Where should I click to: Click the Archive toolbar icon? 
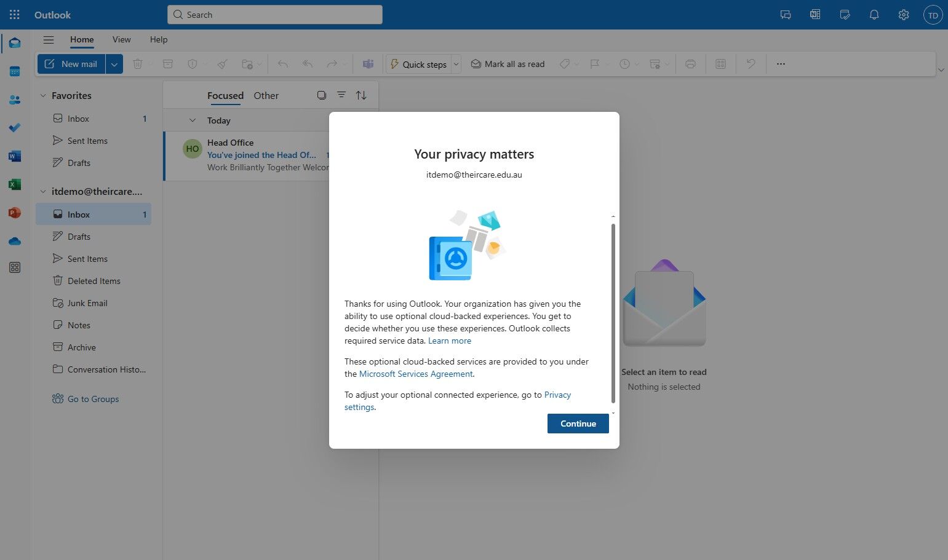[168, 64]
